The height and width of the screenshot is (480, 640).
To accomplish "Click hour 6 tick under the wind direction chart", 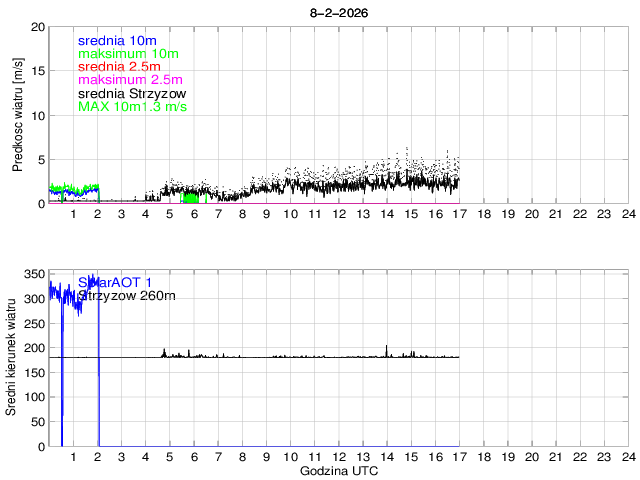I will pyautogui.click(x=193, y=457).
